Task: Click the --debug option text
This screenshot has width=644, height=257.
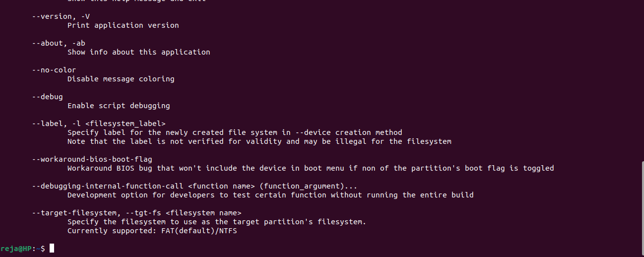Action: pos(47,97)
